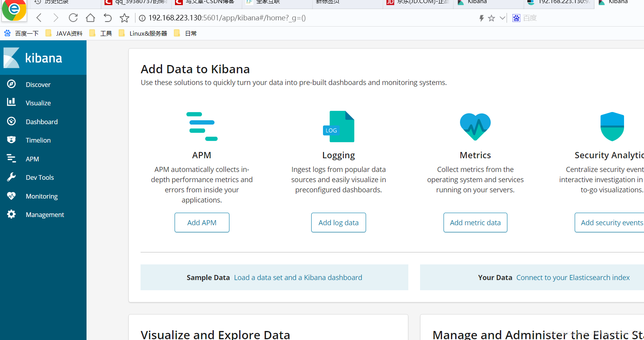The height and width of the screenshot is (340, 644).
Task: Click the Kibana logo in the sidebar
Action: click(33, 58)
